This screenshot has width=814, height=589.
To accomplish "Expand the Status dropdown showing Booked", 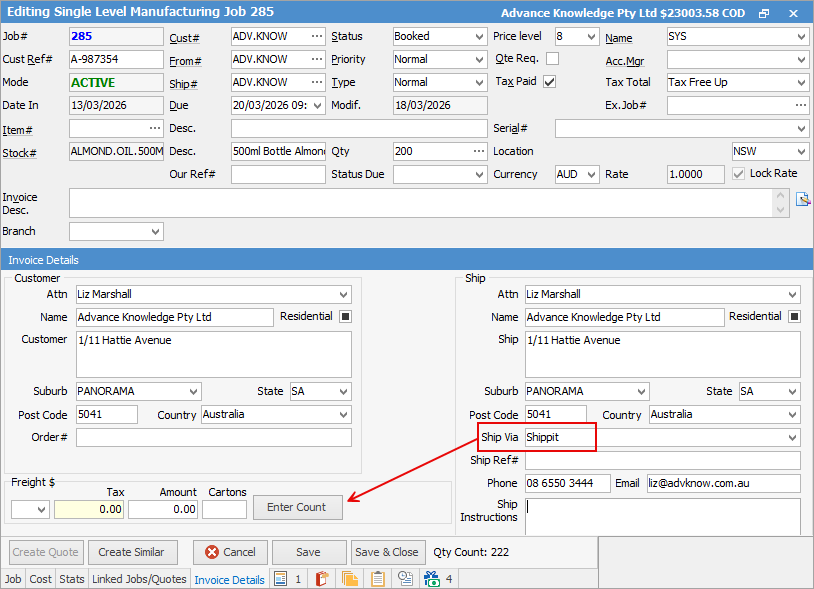I will coord(478,37).
